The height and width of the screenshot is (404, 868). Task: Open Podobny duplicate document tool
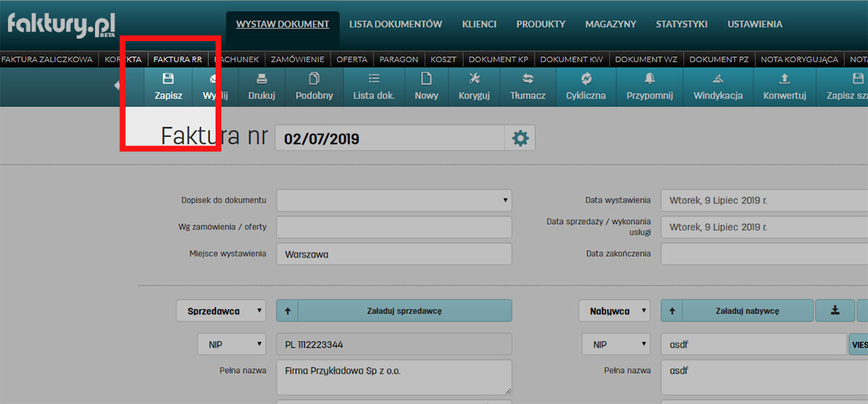click(314, 79)
